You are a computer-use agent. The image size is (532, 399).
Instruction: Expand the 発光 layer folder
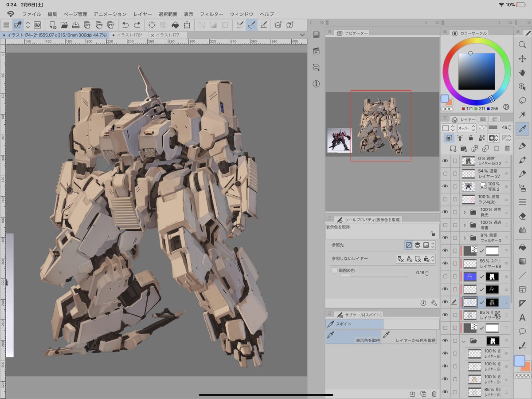465,212
